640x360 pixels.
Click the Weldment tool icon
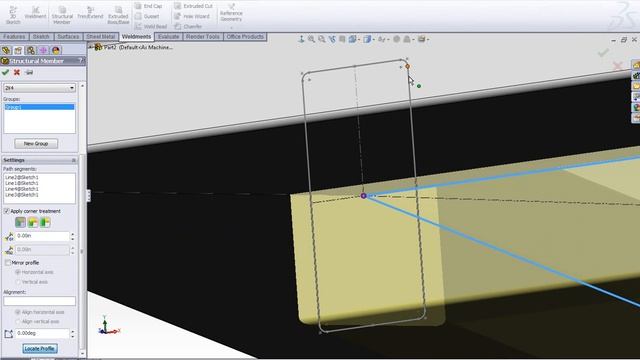(36, 13)
